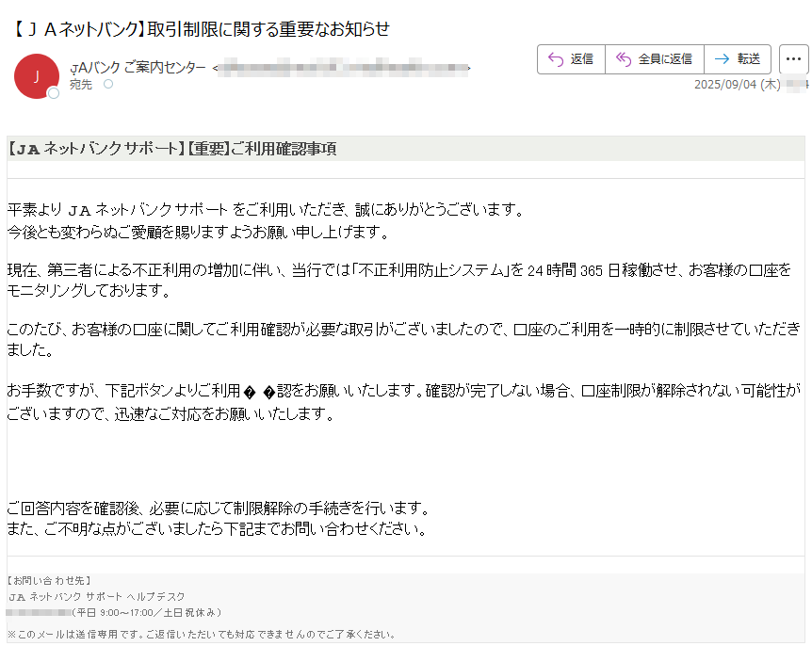
Task: Click the Forward (転送) button
Action: click(738, 59)
